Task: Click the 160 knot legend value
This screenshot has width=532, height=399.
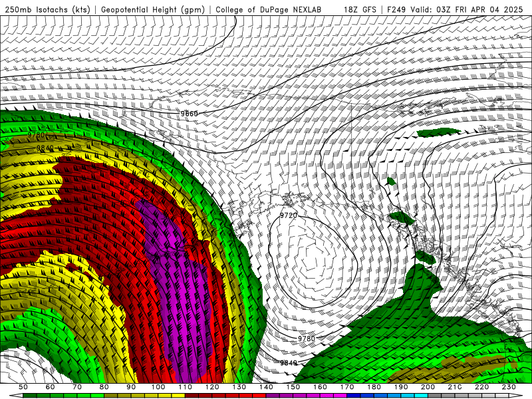Action: tap(320, 387)
